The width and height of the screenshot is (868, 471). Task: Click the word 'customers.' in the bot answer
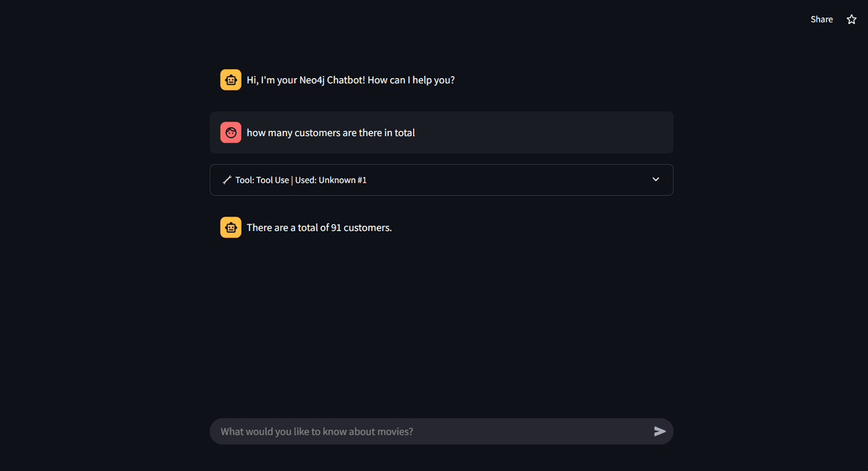[x=367, y=228]
